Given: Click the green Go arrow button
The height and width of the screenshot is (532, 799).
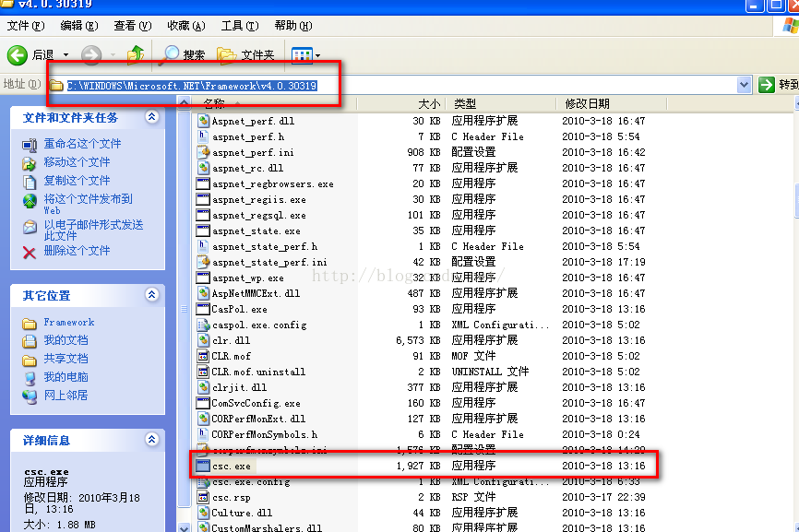Looking at the screenshot, I should coord(767,85).
